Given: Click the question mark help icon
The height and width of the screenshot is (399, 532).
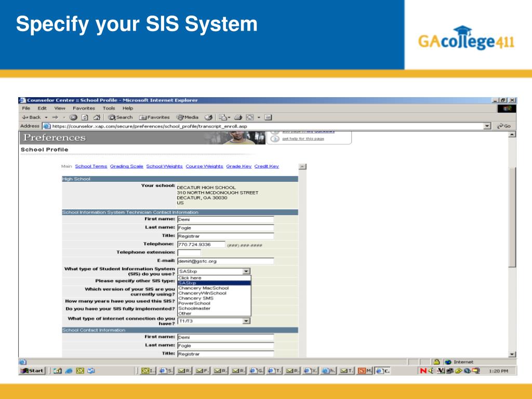Looking at the screenshot, I should [x=275, y=139].
